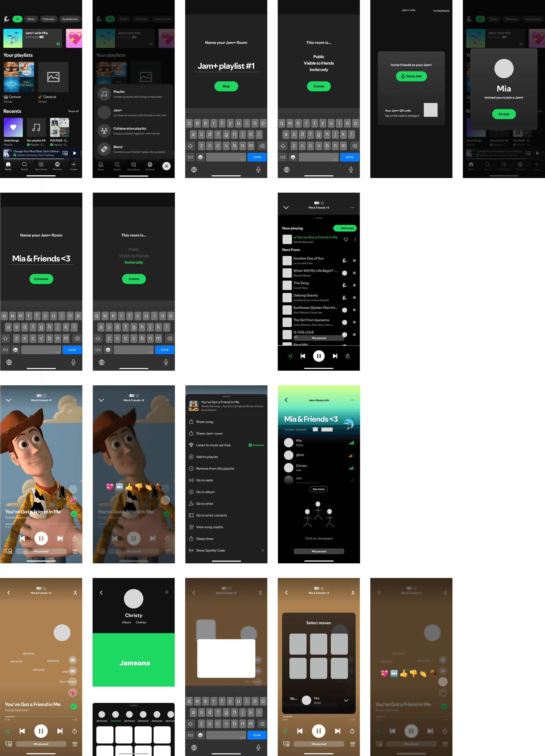
Task: Tap the Sleep timer icon in the song menu
Action: 191,539
